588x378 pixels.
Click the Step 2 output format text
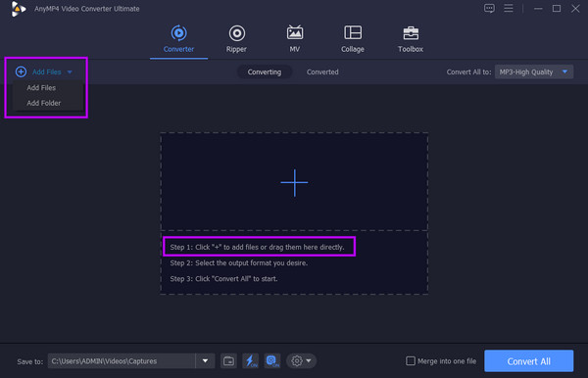point(239,263)
